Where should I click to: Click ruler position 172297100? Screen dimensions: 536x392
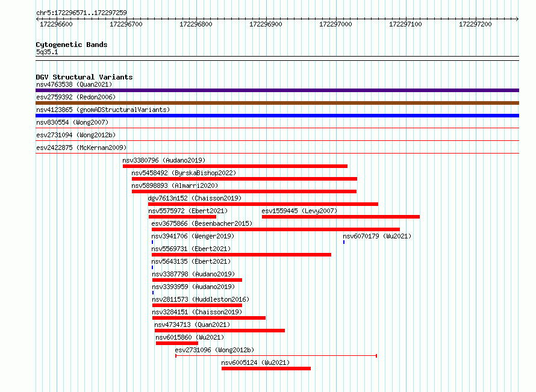405,24
